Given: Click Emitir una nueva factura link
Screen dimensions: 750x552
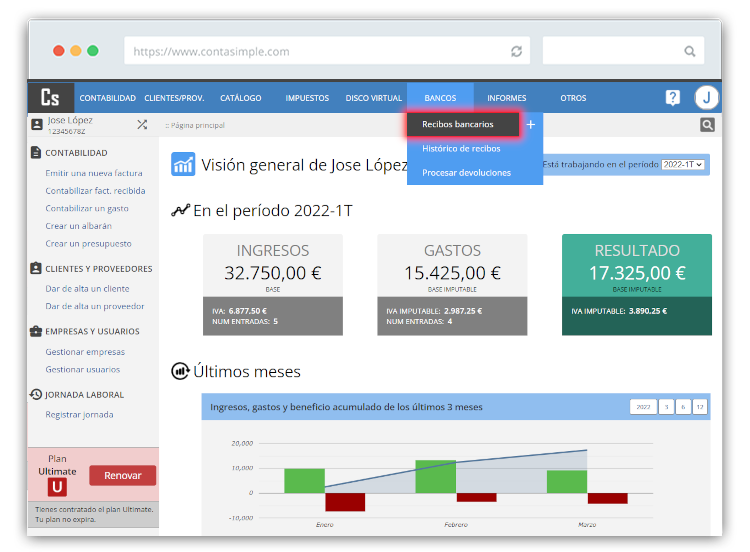Looking at the screenshot, I should (94, 173).
